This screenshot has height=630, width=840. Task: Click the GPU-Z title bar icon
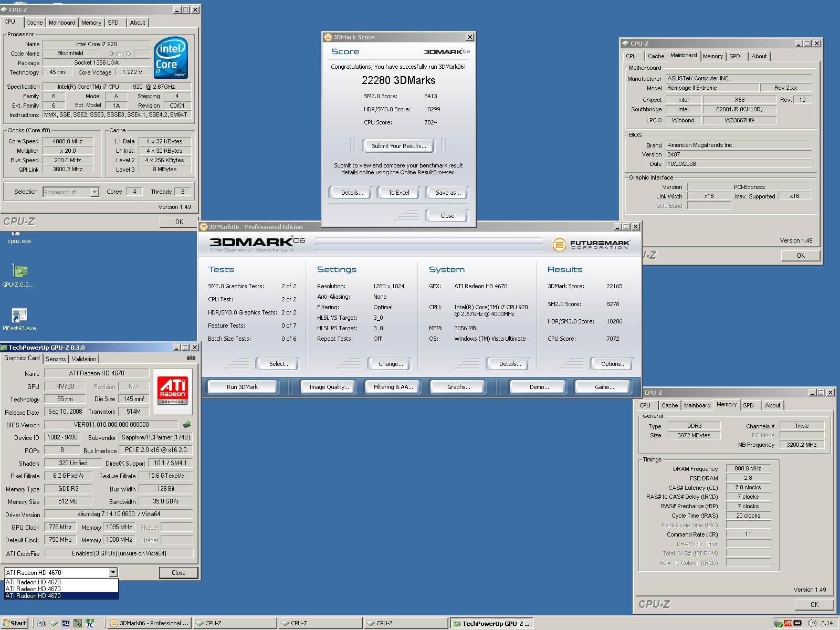pyautogui.click(x=4, y=348)
